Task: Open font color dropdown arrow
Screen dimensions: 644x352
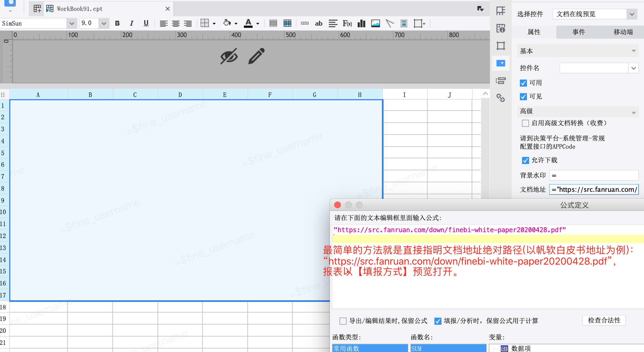Action: click(x=258, y=24)
